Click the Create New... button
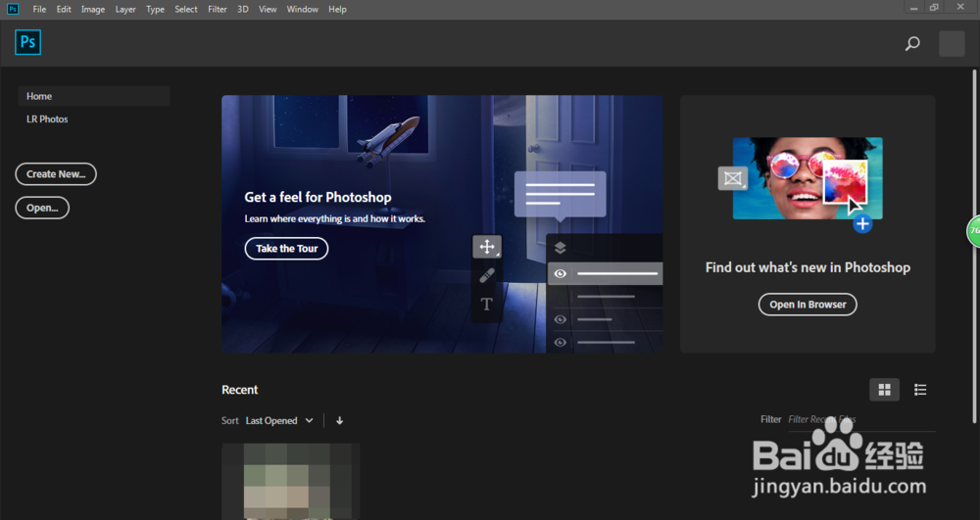The height and width of the screenshot is (520, 980). coord(56,174)
